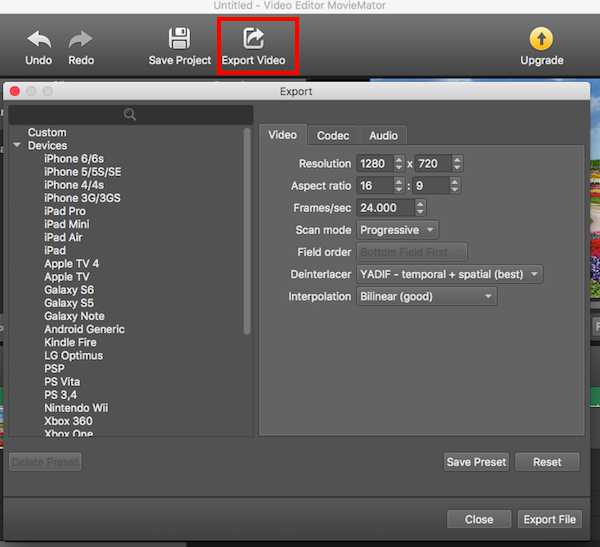Select the iPad Mini preset
Viewport: 600px width, 547px height.
click(67, 224)
